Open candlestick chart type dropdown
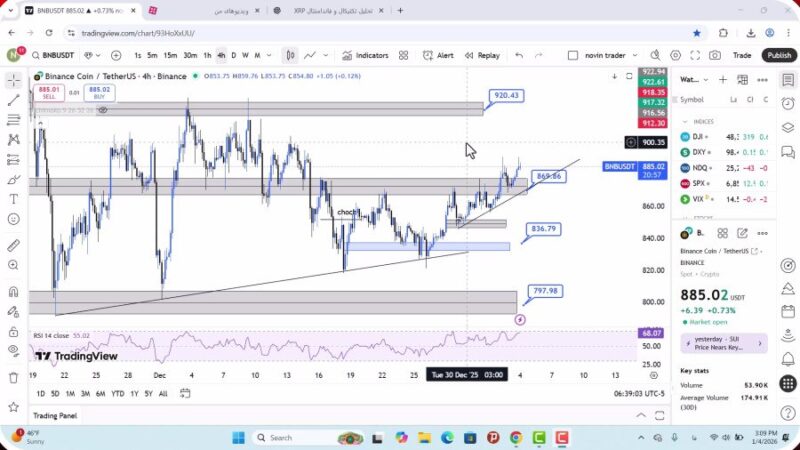The image size is (800, 450). [x=289, y=55]
